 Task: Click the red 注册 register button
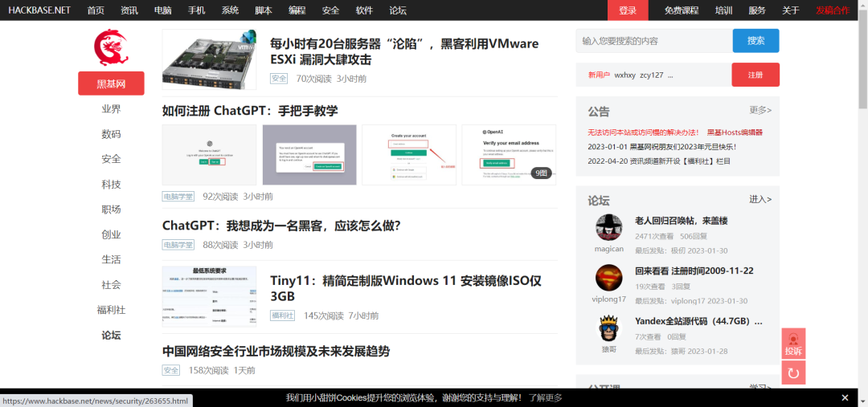click(x=755, y=75)
